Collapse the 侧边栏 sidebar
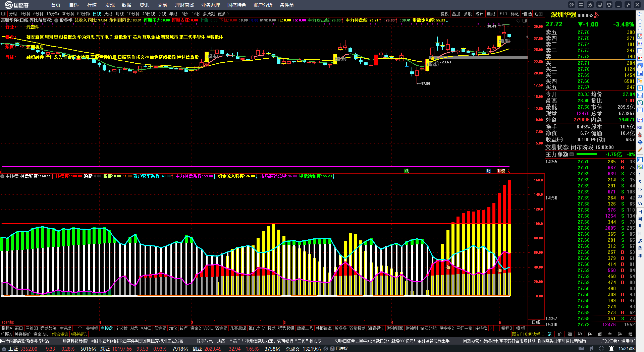The width and height of the screenshot is (644, 352). point(536,334)
